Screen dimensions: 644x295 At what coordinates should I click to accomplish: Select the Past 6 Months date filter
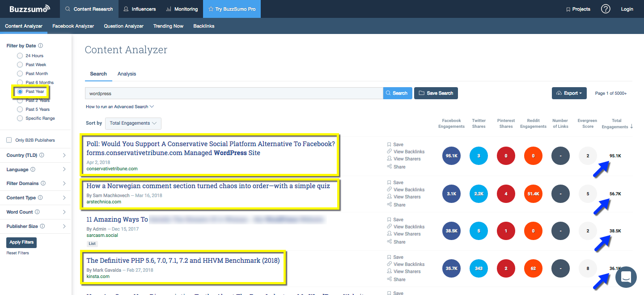pos(20,82)
